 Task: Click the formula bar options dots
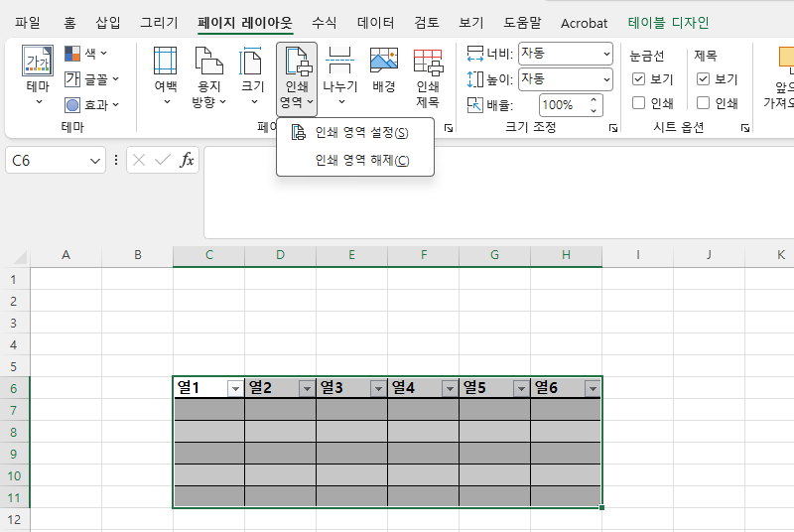pyautogui.click(x=116, y=160)
